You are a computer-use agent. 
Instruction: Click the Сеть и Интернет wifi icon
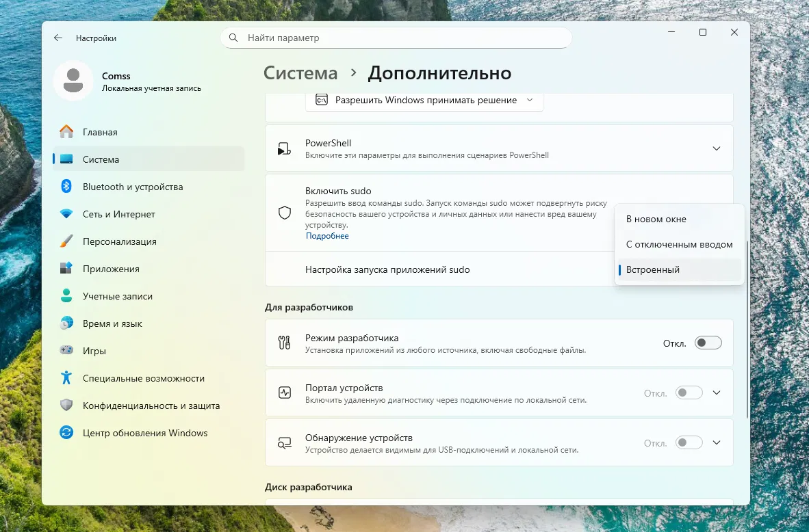point(66,214)
